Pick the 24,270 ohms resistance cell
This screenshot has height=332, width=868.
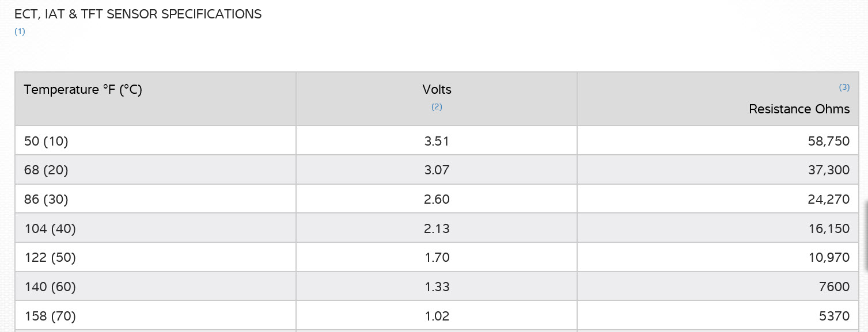pyautogui.click(x=829, y=200)
